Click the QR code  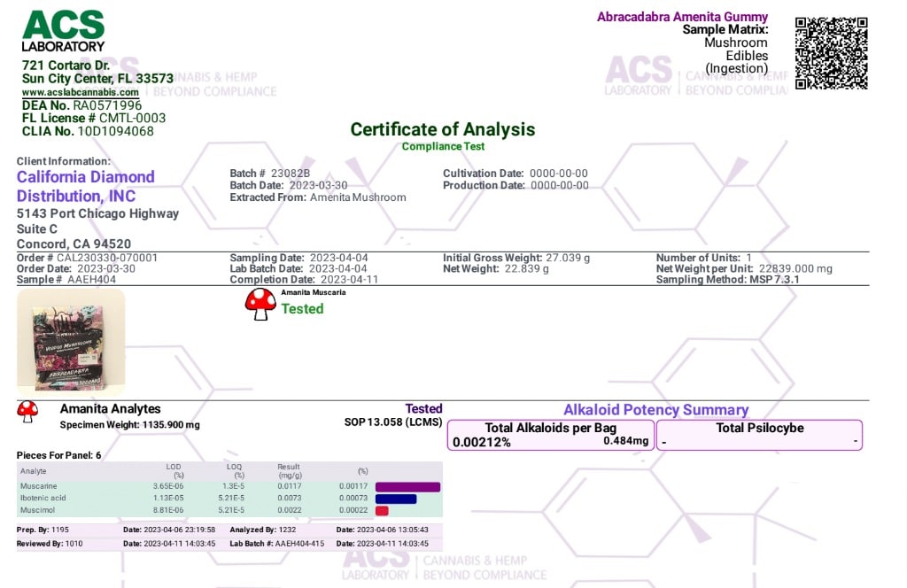(831, 53)
